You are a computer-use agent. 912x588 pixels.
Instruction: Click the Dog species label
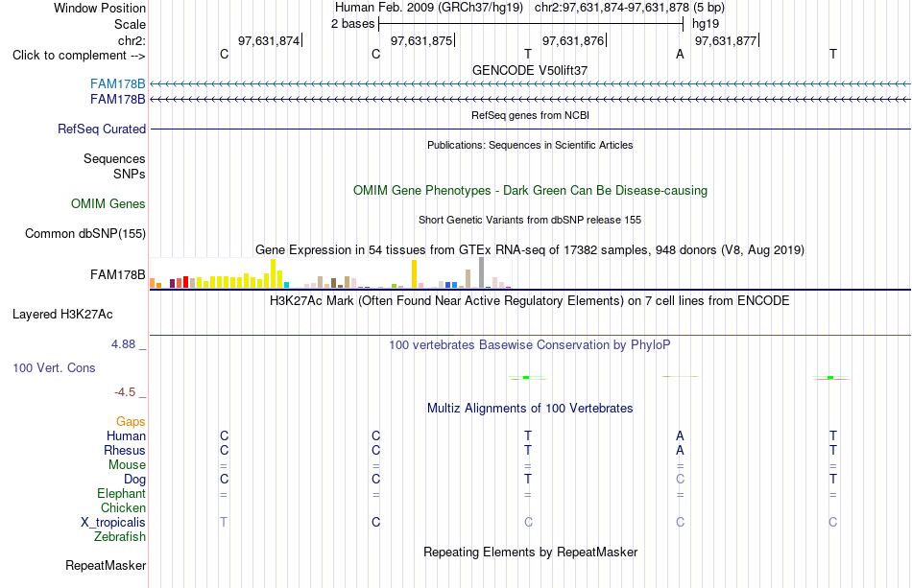[x=134, y=480]
